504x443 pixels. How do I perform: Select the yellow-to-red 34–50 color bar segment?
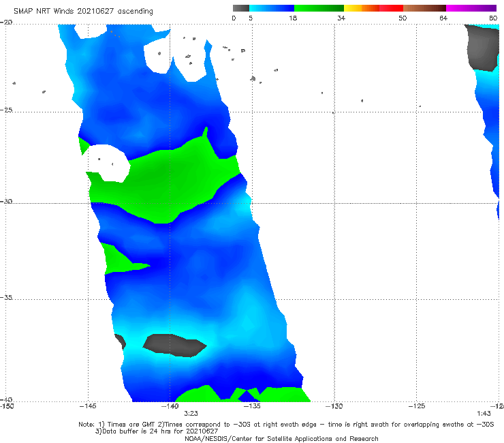373,8
